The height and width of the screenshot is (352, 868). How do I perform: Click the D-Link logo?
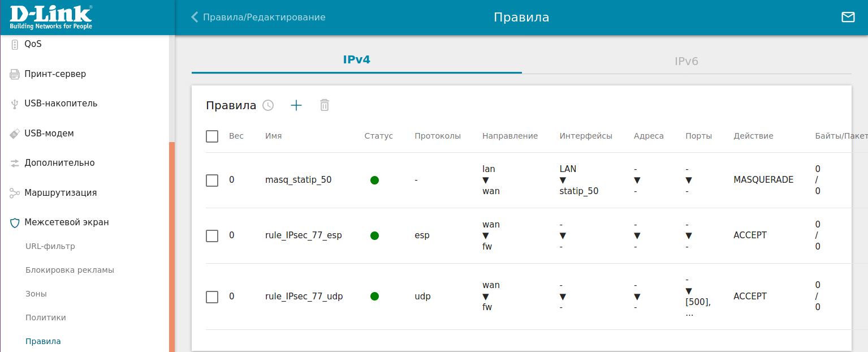pyautogui.click(x=51, y=18)
